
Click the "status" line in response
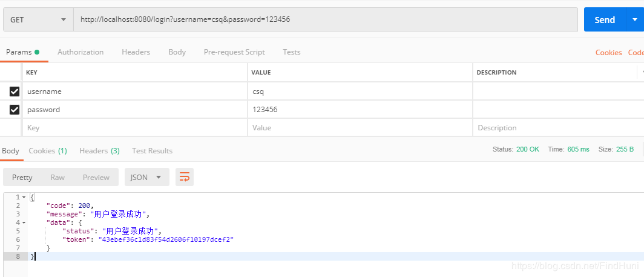coord(112,232)
